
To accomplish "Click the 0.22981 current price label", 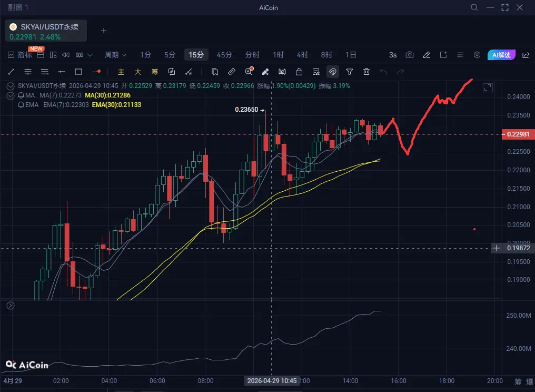I will click(x=518, y=134).
